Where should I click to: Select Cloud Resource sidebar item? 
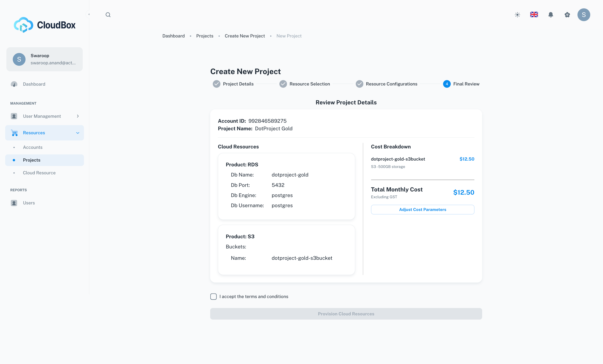[39, 173]
